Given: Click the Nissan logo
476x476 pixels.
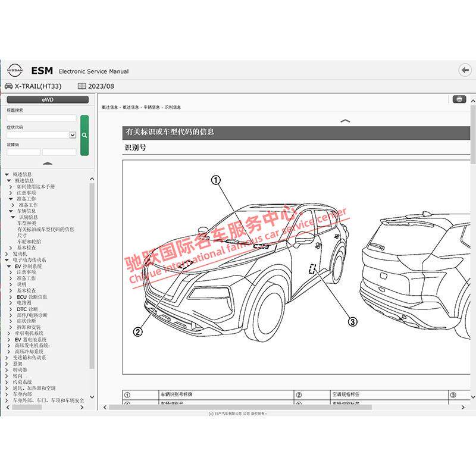Looking at the screenshot, I should 15,70.
